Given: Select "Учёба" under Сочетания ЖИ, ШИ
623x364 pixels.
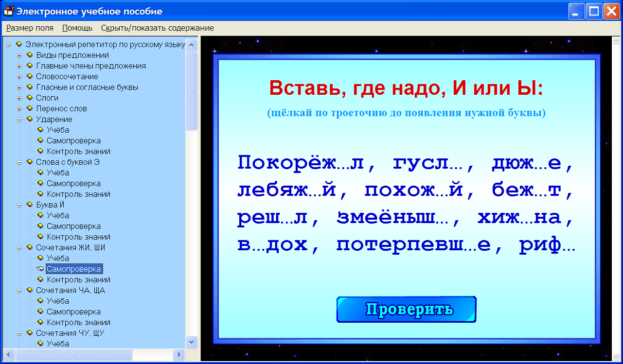Looking at the screenshot, I should 58,258.
